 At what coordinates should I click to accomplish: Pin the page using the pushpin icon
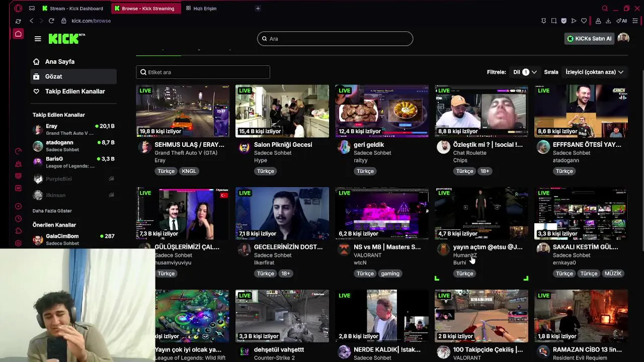pyautogui.click(x=543, y=21)
